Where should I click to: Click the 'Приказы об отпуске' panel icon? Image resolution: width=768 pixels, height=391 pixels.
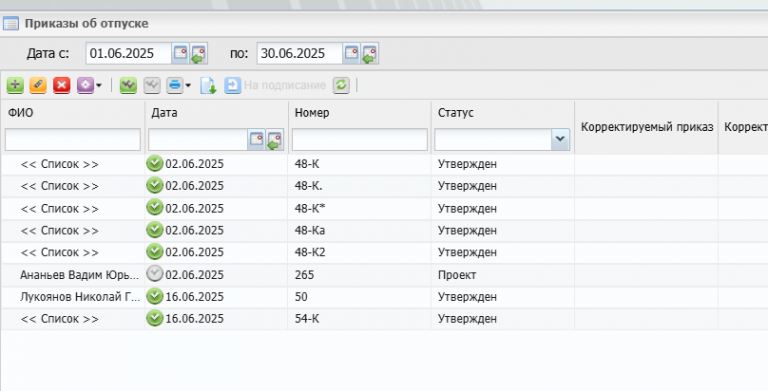tap(11, 24)
